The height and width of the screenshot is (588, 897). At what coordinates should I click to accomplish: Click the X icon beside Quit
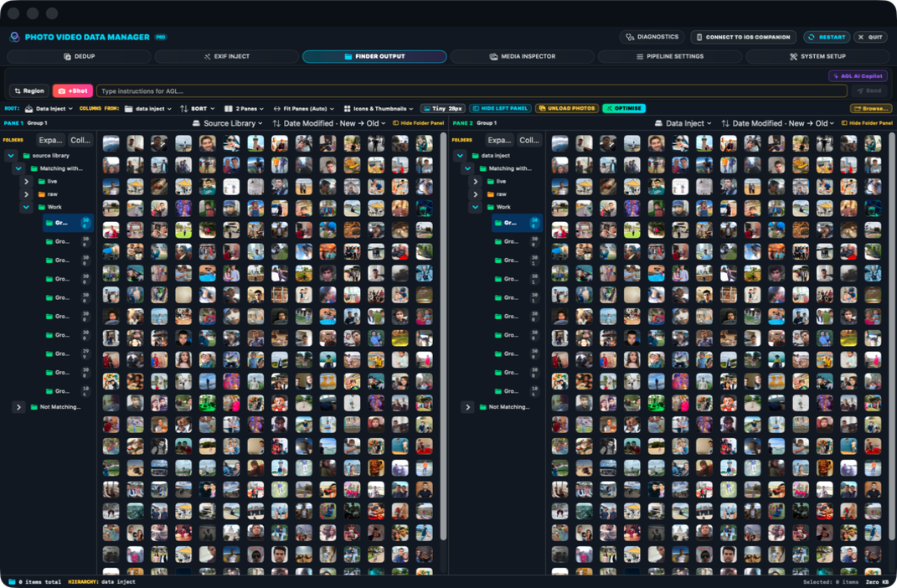click(x=861, y=37)
